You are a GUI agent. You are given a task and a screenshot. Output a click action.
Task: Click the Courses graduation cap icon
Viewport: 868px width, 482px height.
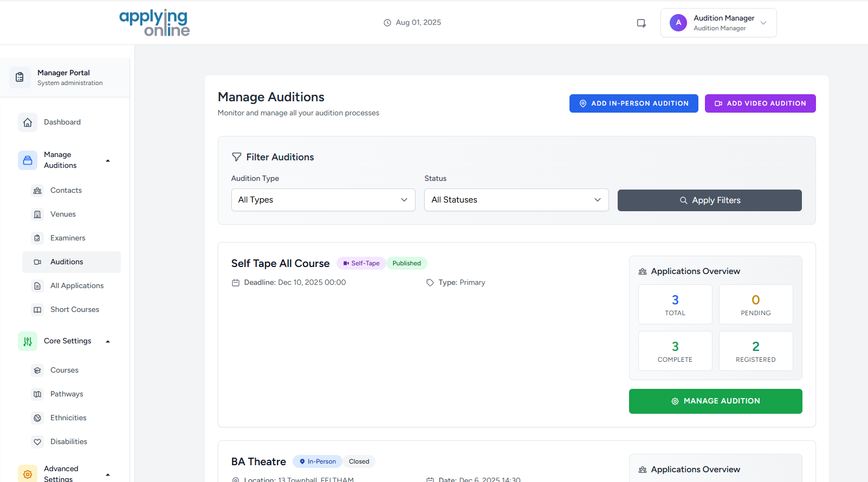click(x=37, y=370)
